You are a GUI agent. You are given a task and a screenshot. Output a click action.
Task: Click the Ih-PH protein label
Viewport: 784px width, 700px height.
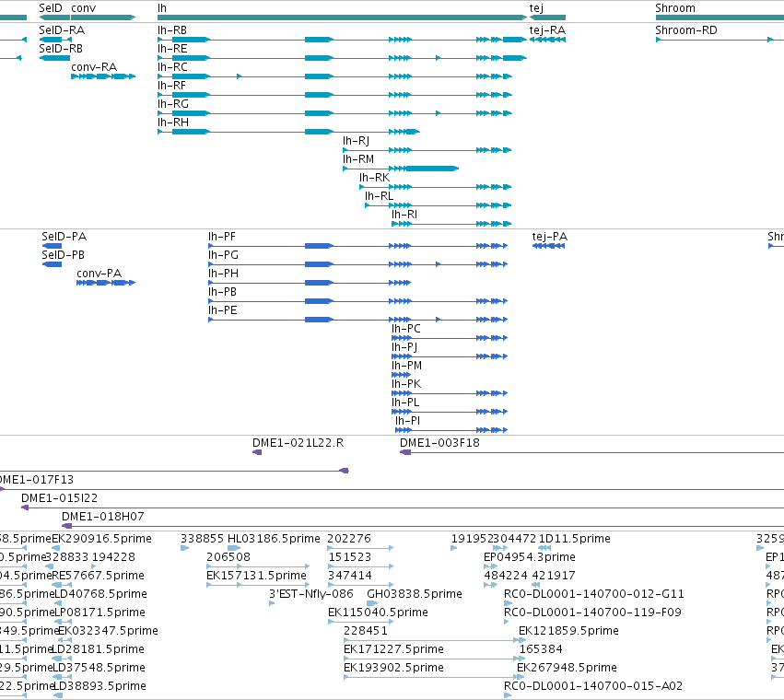(223, 274)
